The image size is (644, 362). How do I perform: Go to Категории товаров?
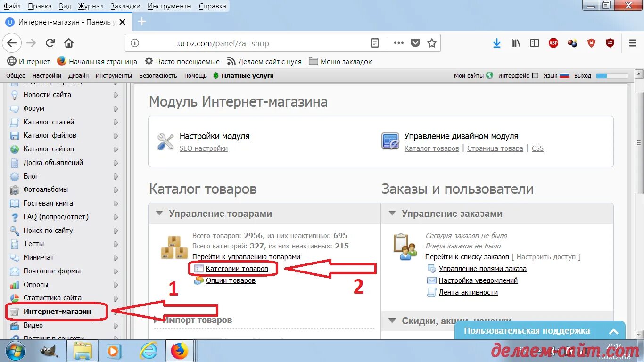237,269
